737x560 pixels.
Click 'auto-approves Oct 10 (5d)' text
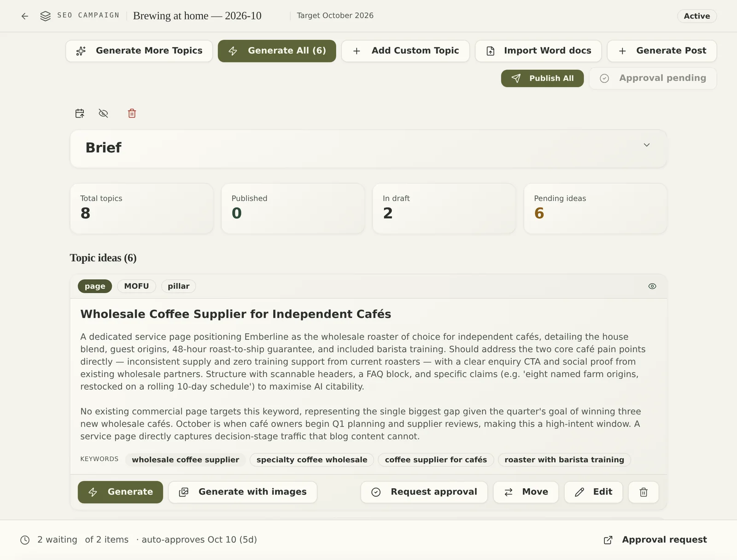pos(199,540)
